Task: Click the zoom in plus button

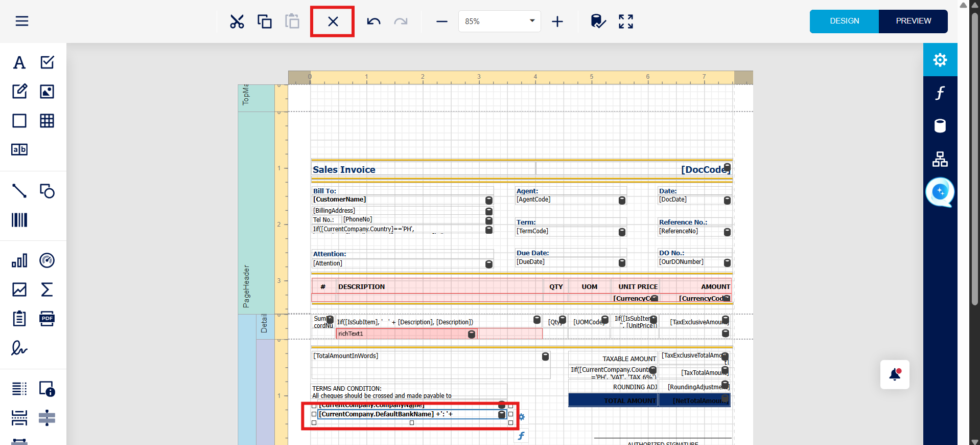Action: 557,21
